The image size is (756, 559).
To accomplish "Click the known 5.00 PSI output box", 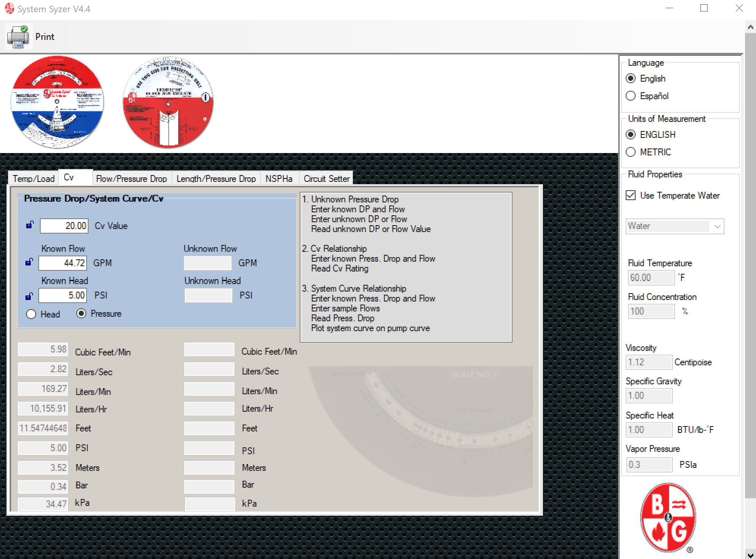I will [x=43, y=448].
